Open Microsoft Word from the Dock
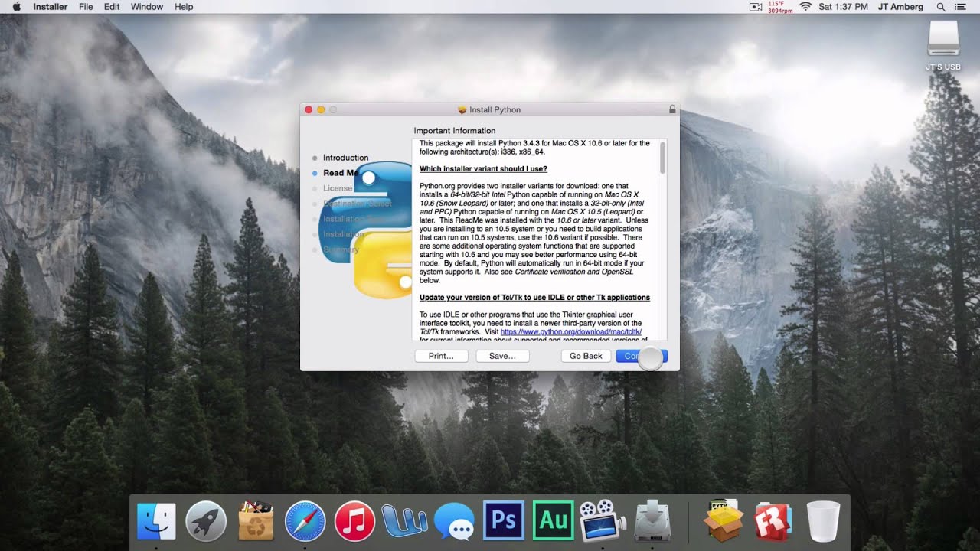 [x=404, y=521]
